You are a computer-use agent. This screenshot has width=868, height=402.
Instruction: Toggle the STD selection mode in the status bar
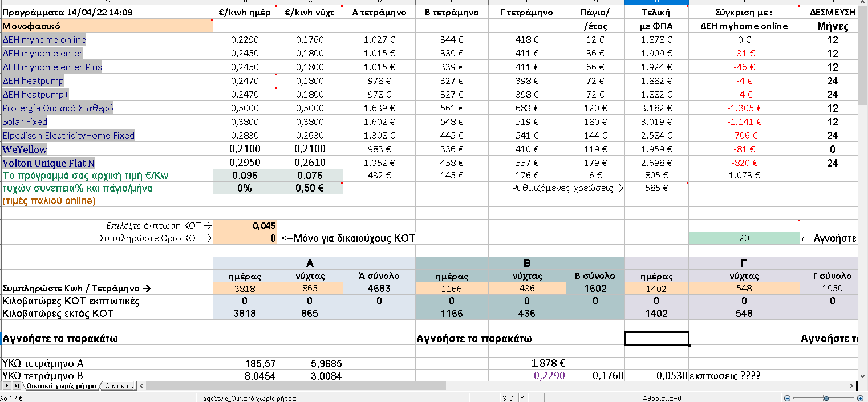508,399
